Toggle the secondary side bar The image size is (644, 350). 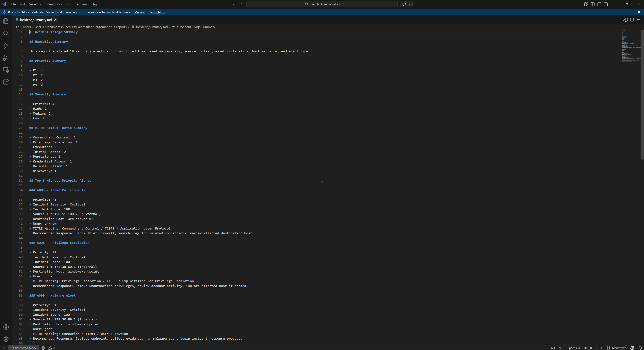pos(606,4)
